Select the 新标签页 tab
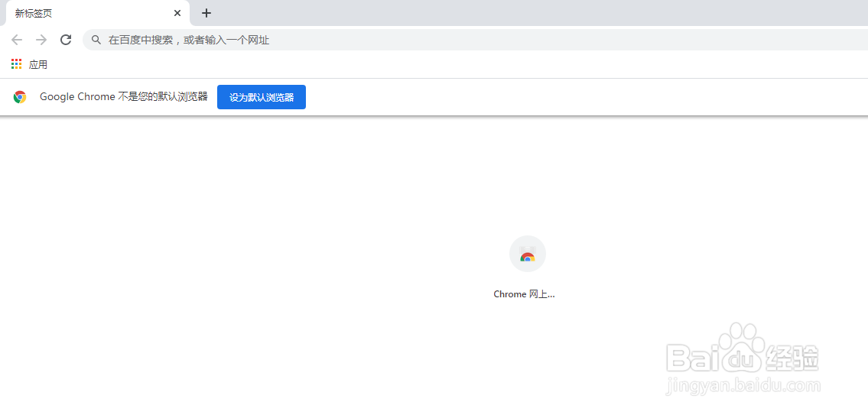 tap(97, 13)
